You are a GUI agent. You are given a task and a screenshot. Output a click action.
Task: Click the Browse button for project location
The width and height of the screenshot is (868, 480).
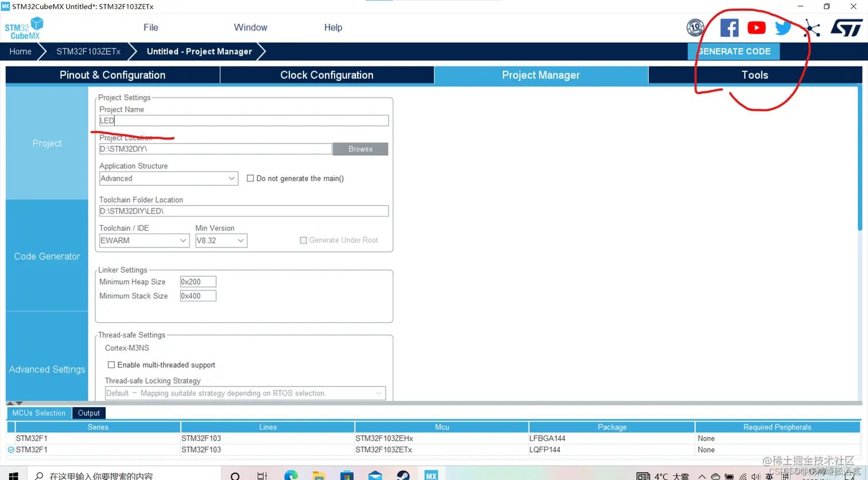point(361,149)
